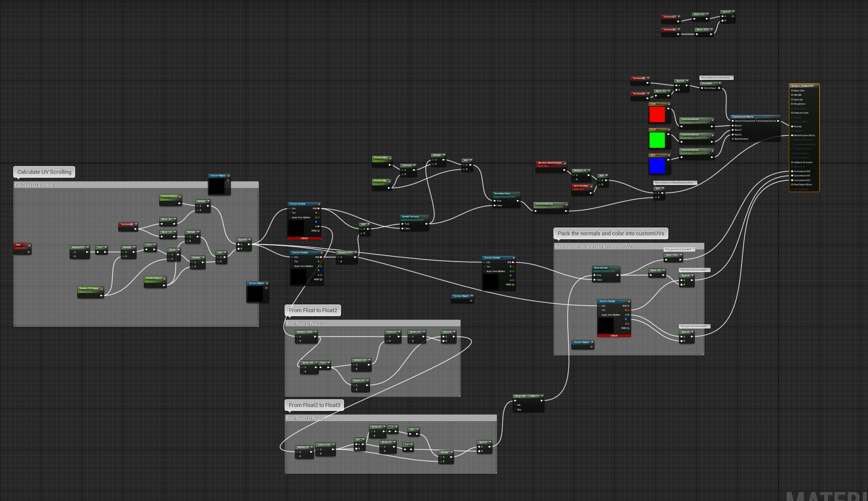
Task: Select the Multiply(0.1) node header
Action: (x=80, y=247)
